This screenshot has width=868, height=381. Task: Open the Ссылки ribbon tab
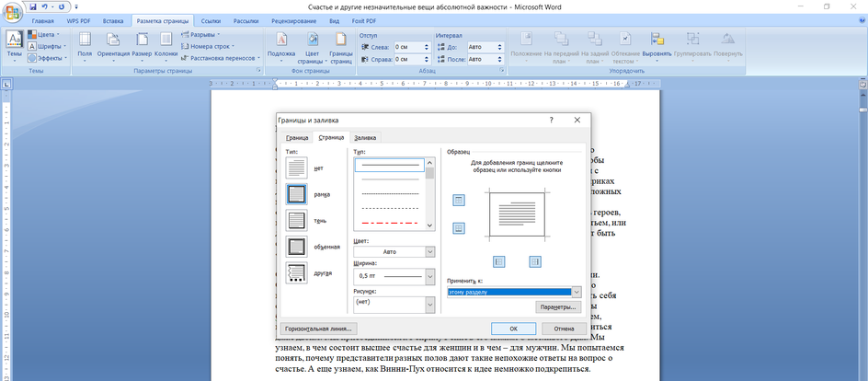[x=211, y=21]
